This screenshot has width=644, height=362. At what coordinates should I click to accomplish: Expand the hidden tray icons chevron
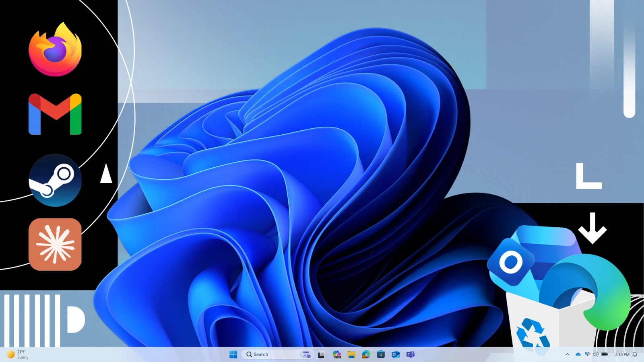click(x=568, y=354)
